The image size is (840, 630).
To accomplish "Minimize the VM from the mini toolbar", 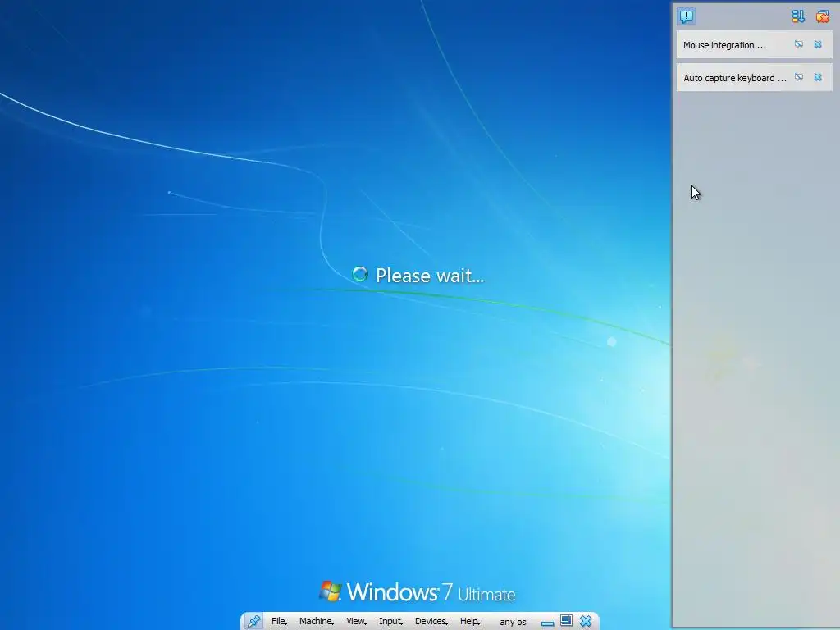I will click(547, 623).
